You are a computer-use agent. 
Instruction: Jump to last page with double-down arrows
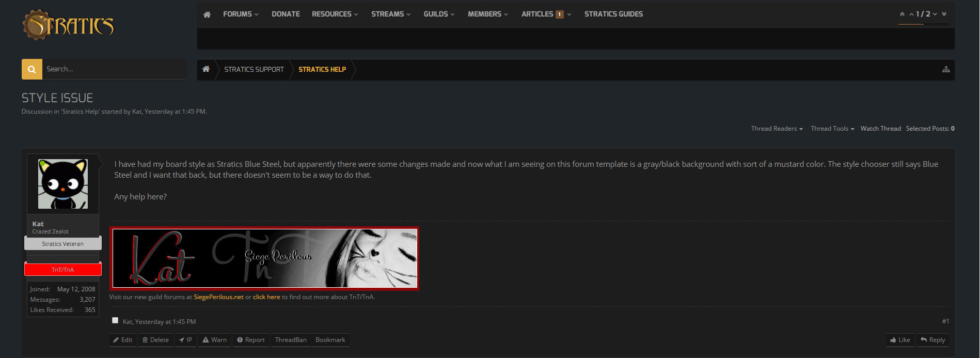[944, 14]
